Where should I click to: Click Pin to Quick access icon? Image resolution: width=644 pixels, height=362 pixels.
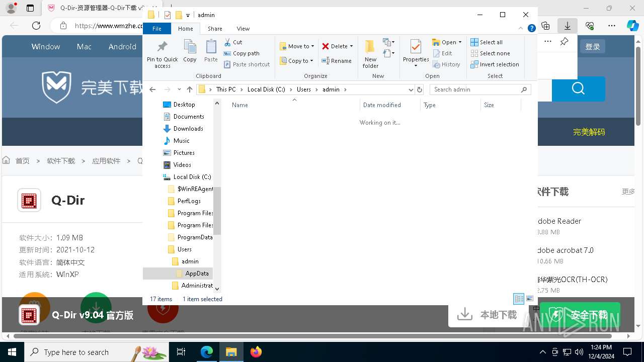tap(162, 47)
